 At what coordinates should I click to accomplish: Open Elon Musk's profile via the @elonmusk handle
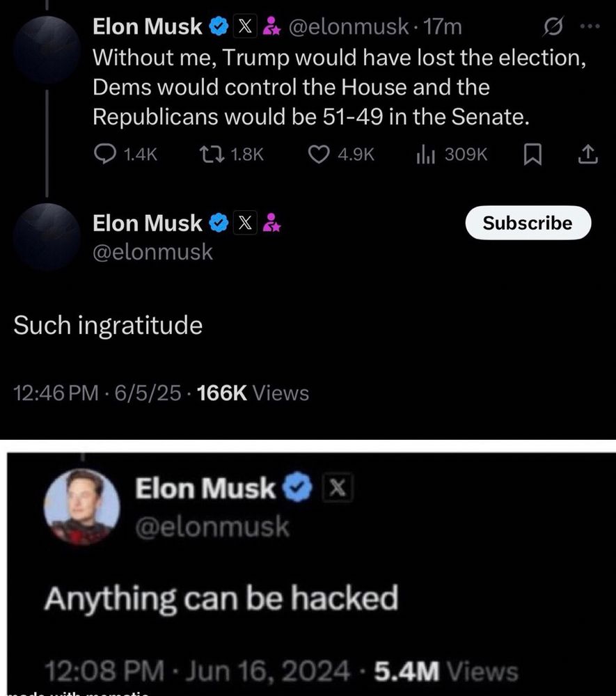coord(152,252)
